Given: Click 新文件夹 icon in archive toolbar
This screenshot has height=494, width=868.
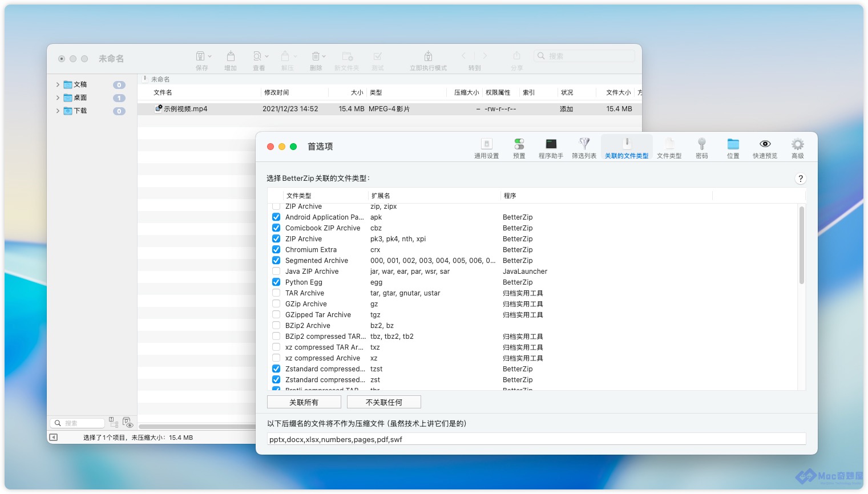Looking at the screenshot, I should [x=347, y=56].
